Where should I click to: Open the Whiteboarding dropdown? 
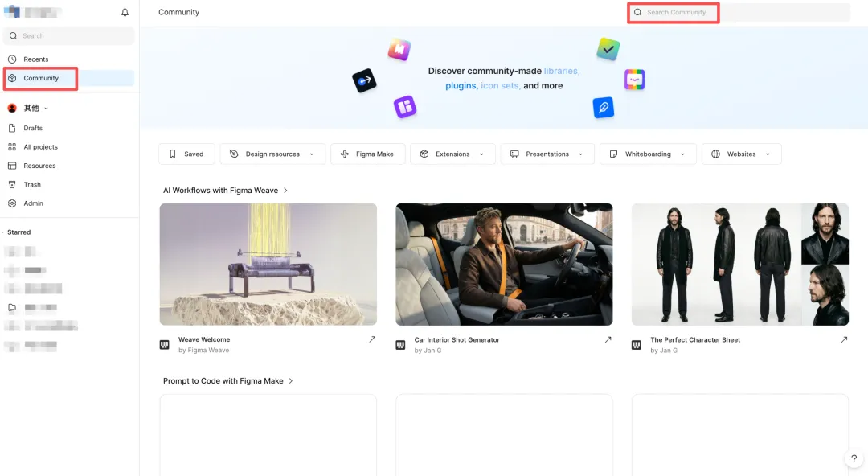(648, 154)
